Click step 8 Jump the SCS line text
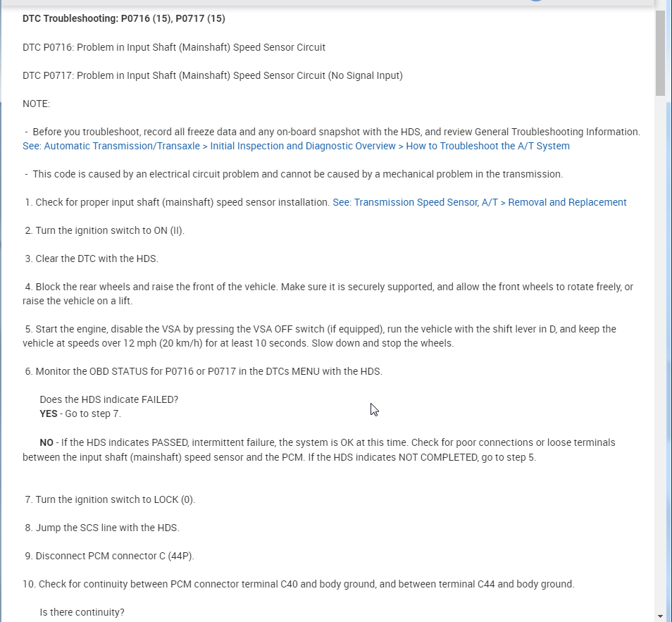 102,528
